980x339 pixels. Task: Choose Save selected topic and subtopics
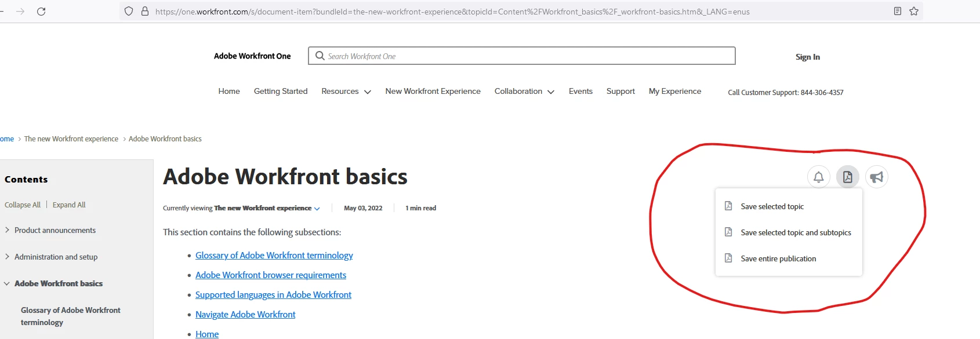tap(796, 232)
